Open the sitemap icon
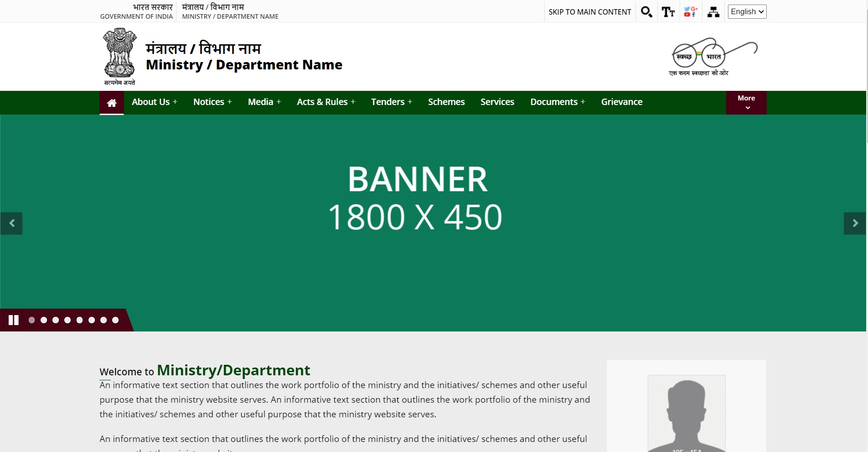Image resolution: width=868 pixels, height=452 pixels. point(713,12)
